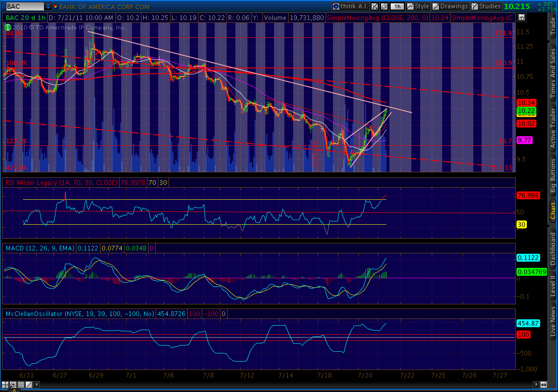Click the chart mode icon beside SimpleMovingAvg labels
The image size is (558, 392).
pyautogui.click(x=521, y=17)
